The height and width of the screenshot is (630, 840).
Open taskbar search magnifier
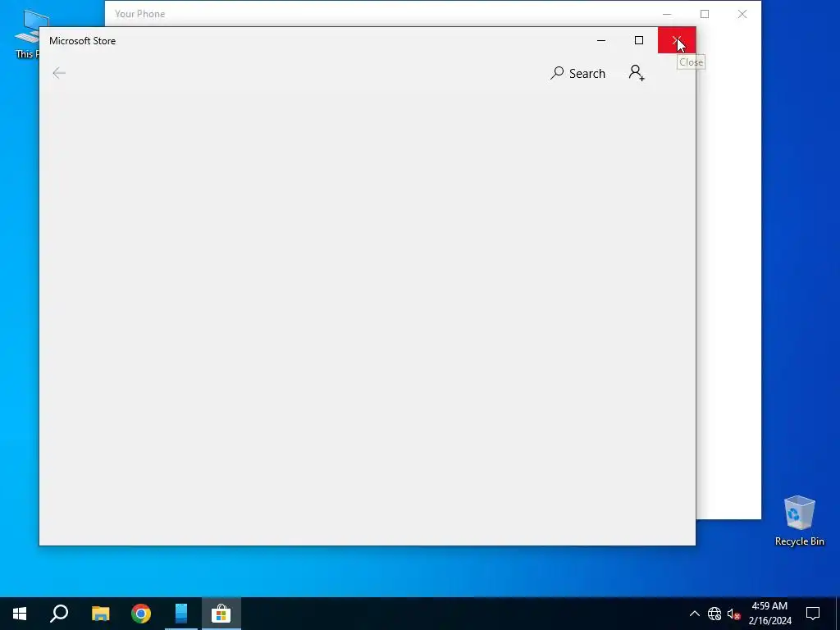pyautogui.click(x=59, y=614)
